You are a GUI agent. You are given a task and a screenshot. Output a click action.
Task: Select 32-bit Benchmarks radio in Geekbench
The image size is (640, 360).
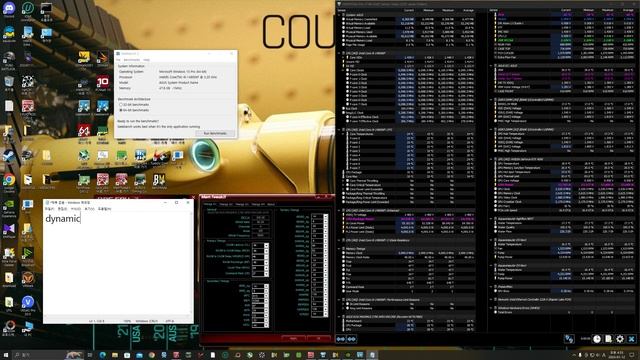pos(120,105)
